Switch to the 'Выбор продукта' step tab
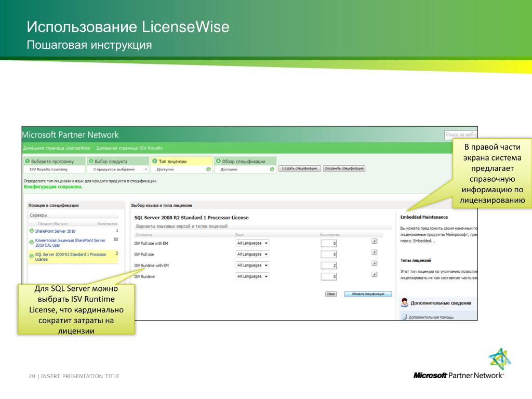 click(118, 162)
